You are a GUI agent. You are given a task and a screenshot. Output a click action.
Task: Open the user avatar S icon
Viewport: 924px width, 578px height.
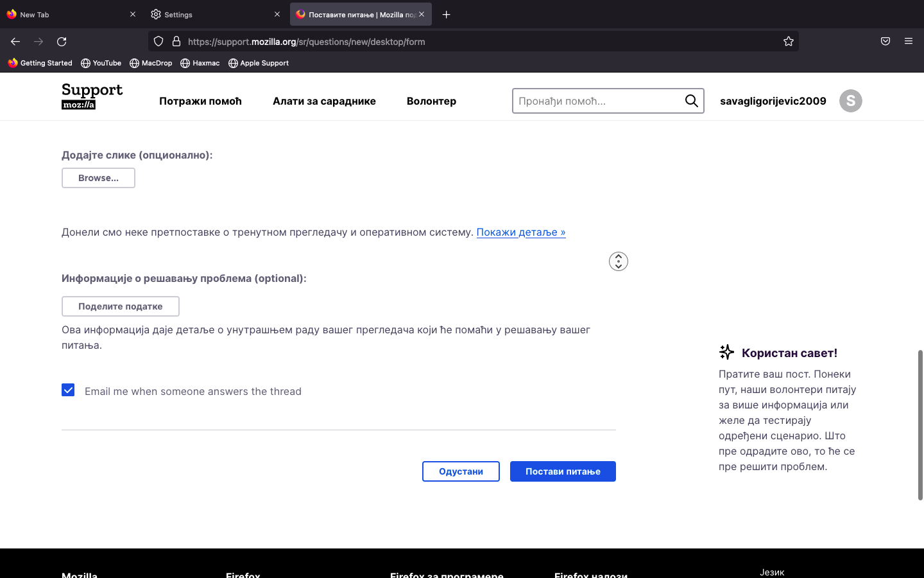pos(850,101)
